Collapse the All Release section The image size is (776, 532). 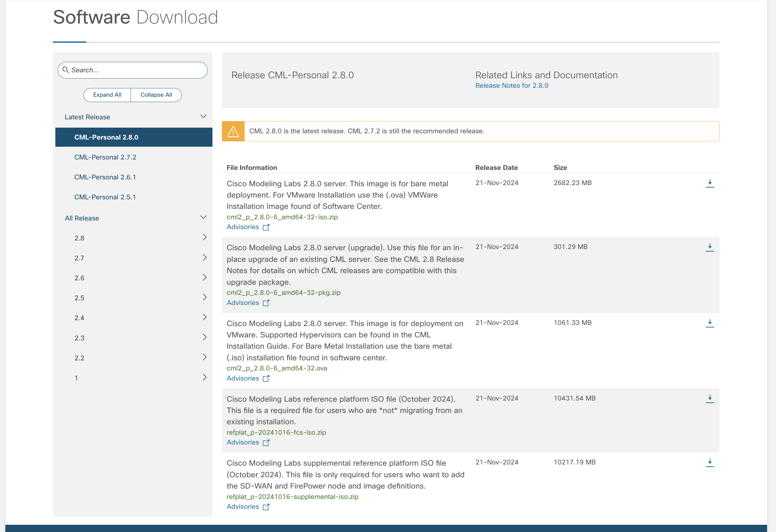coord(203,218)
